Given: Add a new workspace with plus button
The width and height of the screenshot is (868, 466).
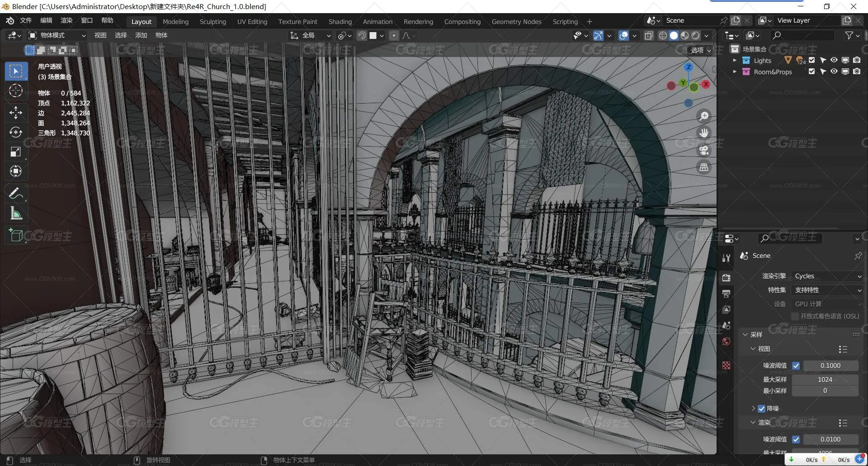Looking at the screenshot, I should (x=590, y=22).
